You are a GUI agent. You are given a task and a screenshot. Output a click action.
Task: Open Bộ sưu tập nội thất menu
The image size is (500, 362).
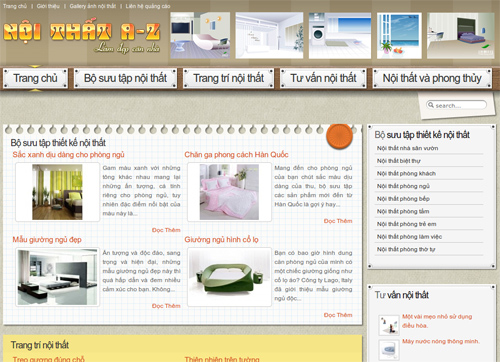tap(125, 78)
